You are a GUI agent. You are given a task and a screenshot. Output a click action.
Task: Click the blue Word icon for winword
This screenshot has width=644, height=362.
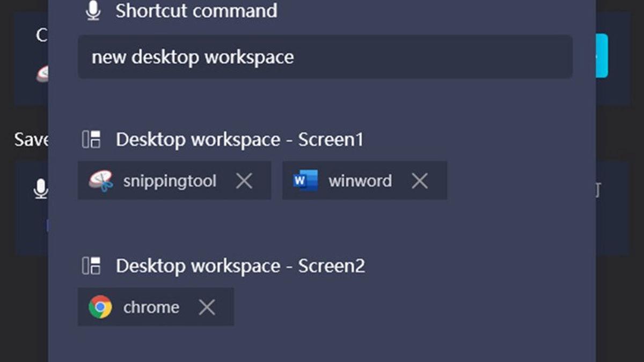(305, 181)
